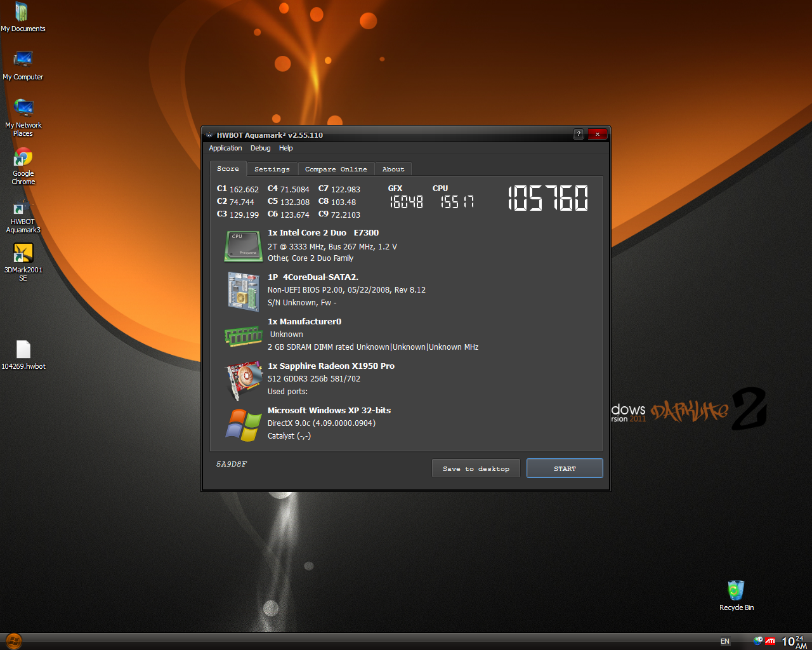Click the Catalyst (-,-) line
Viewport: 812px width, 650px height.
pos(289,436)
